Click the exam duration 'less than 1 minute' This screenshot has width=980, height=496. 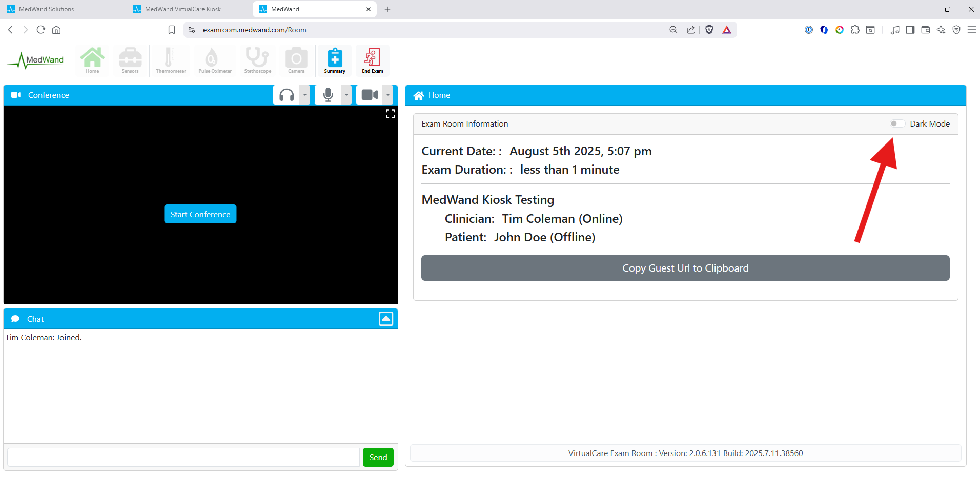[569, 170]
